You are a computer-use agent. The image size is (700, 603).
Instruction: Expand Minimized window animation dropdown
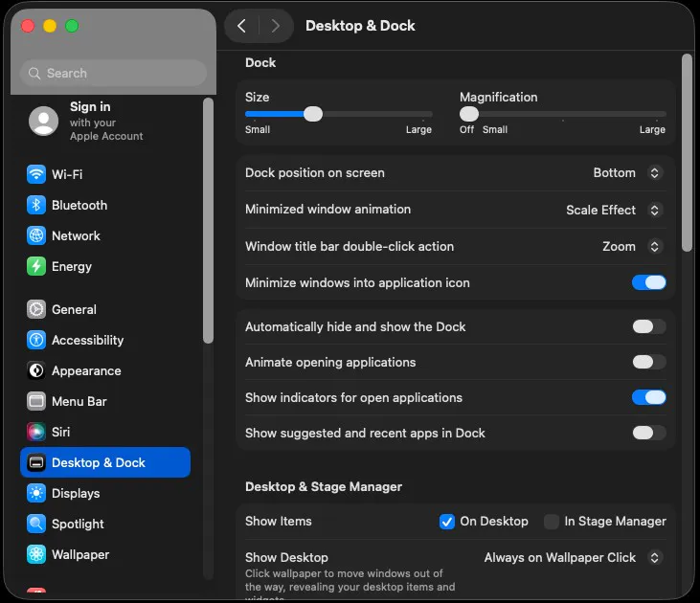[x=614, y=210]
